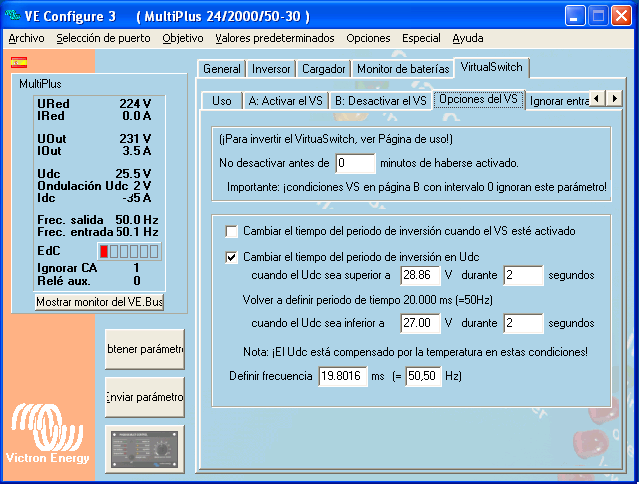This screenshot has width=639, height=484.
Task: Click the Victron Energy logo
Action: click(48, 433)
